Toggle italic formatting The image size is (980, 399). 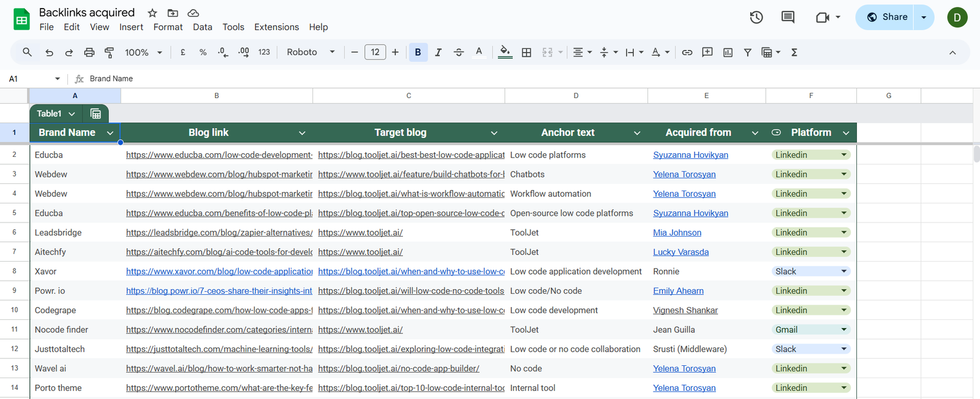tap(438, 53)
